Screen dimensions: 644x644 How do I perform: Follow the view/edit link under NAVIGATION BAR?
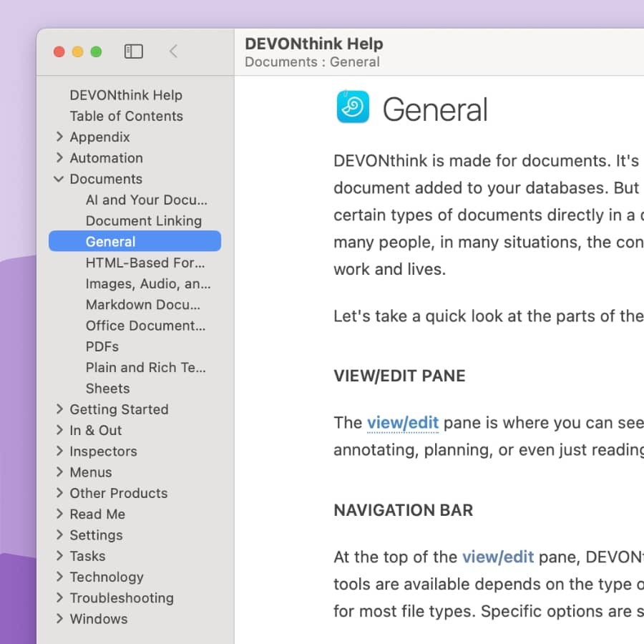coord(498,557)
